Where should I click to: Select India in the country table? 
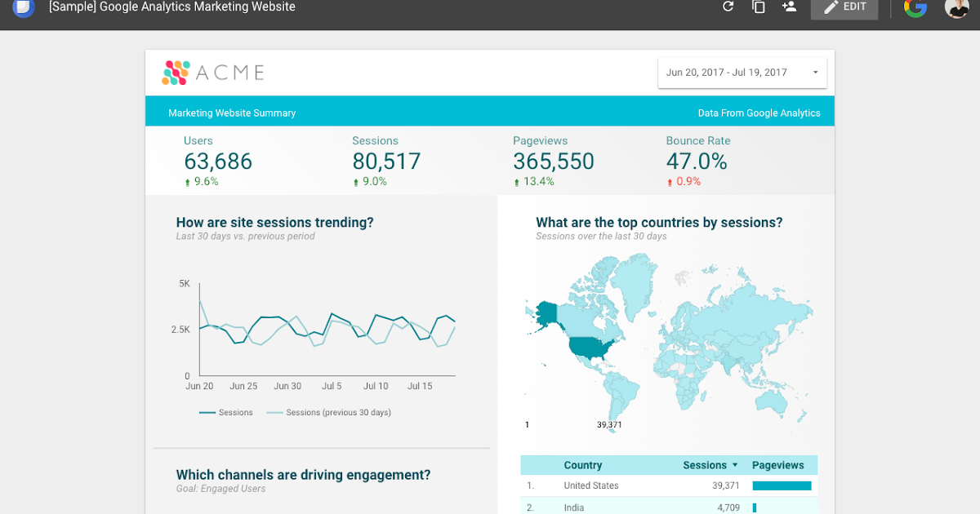click(574, 507)
